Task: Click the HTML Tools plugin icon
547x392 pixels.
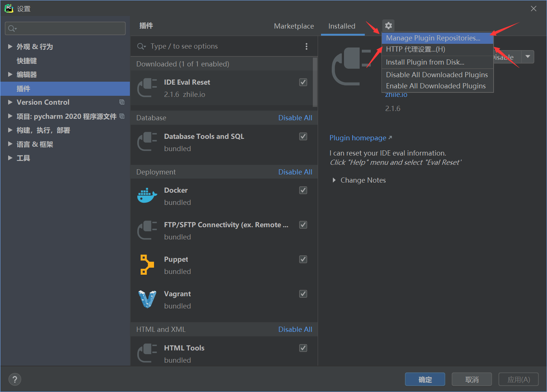Action: tap(147, 353)
